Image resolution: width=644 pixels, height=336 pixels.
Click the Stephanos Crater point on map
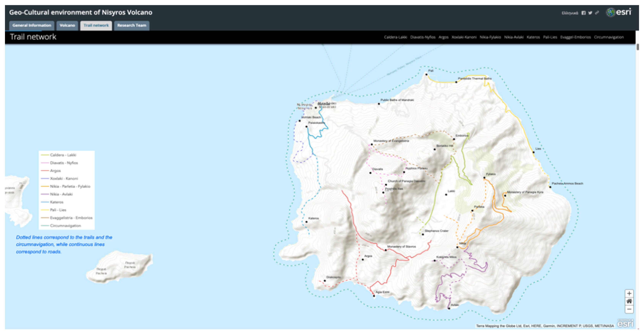(423, 234)
